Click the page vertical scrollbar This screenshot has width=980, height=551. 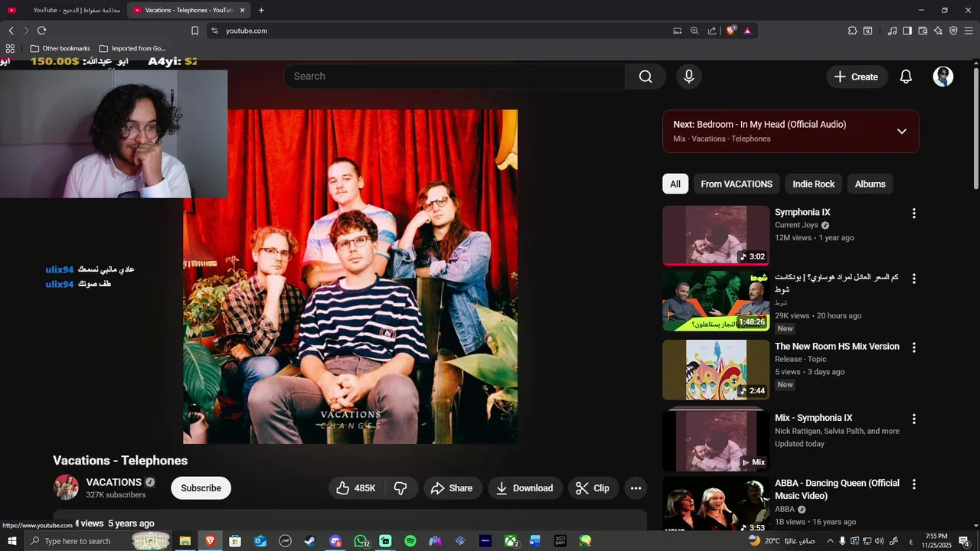pos(975,129)
